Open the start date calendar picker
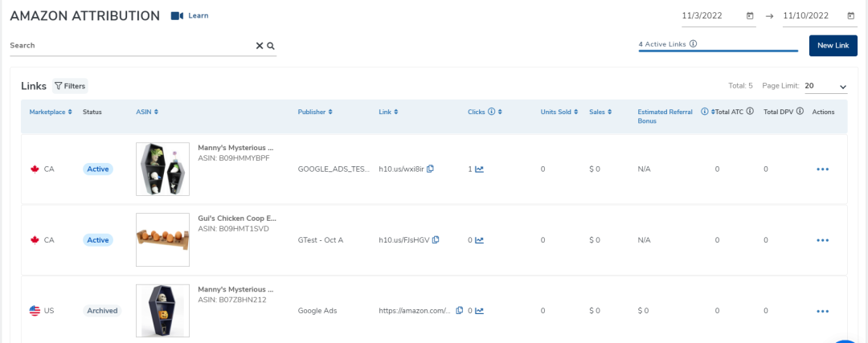Viewport: 868px width, 343px height. 750,15
